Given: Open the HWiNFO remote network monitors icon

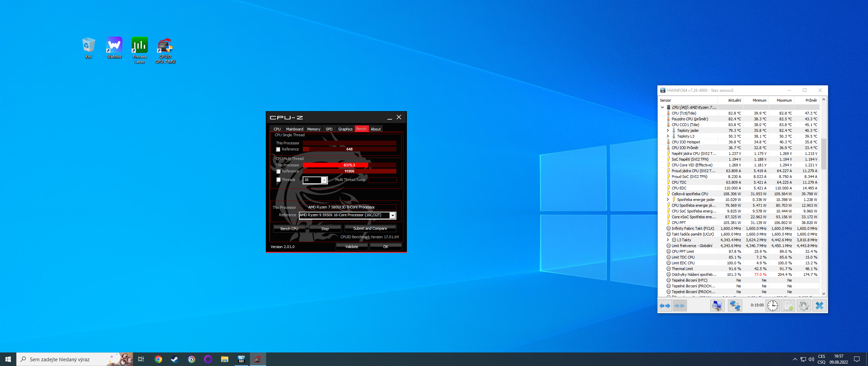Looking at the screenshot, I should pyautogui.click(x=735, y=306).
